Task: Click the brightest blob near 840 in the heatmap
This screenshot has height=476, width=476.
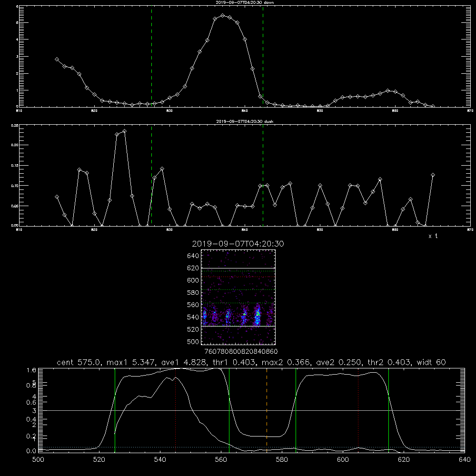Action: (258, 315)
